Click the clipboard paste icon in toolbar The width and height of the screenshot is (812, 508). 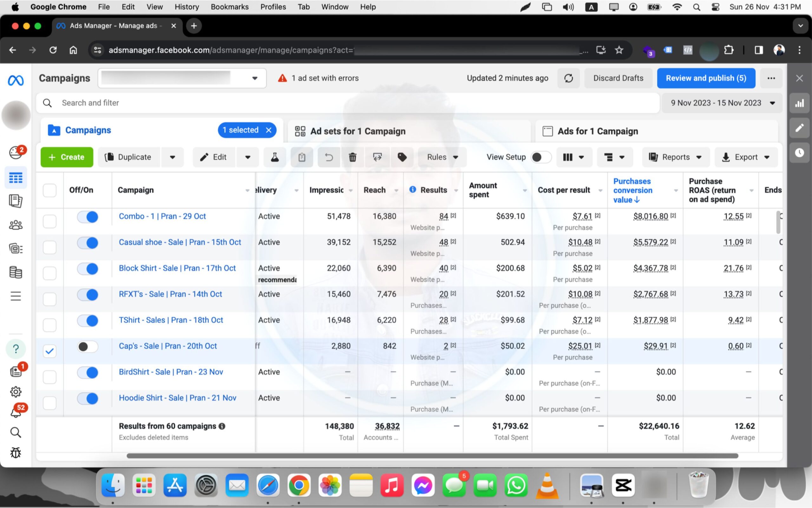(302, 157)
